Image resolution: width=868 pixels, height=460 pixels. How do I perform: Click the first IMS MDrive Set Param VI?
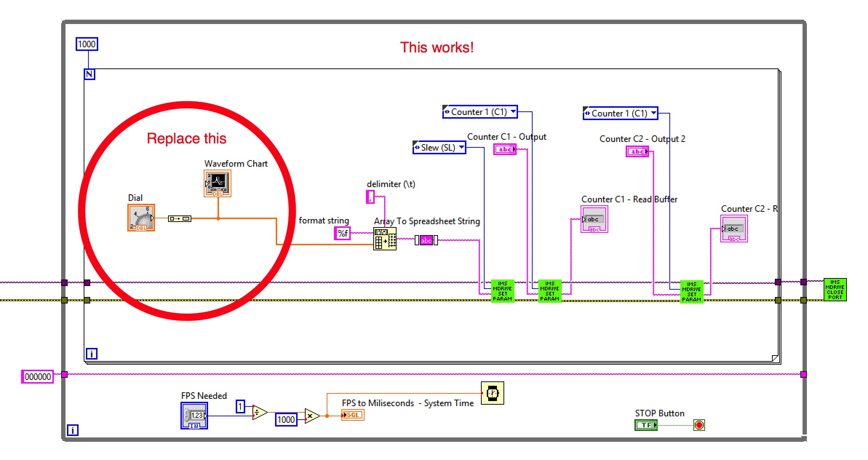pos(502,291)
